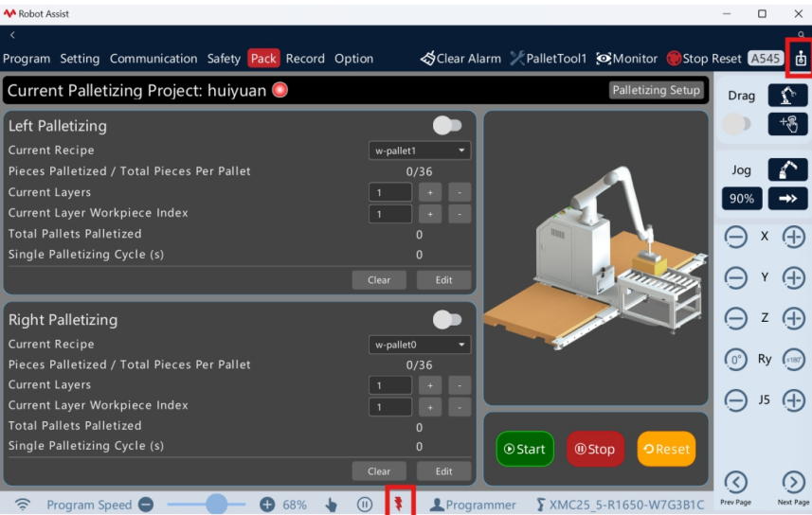The image size is (812, 515).
Task: Open the Monitor view
Action: click(x=626, y=59)
